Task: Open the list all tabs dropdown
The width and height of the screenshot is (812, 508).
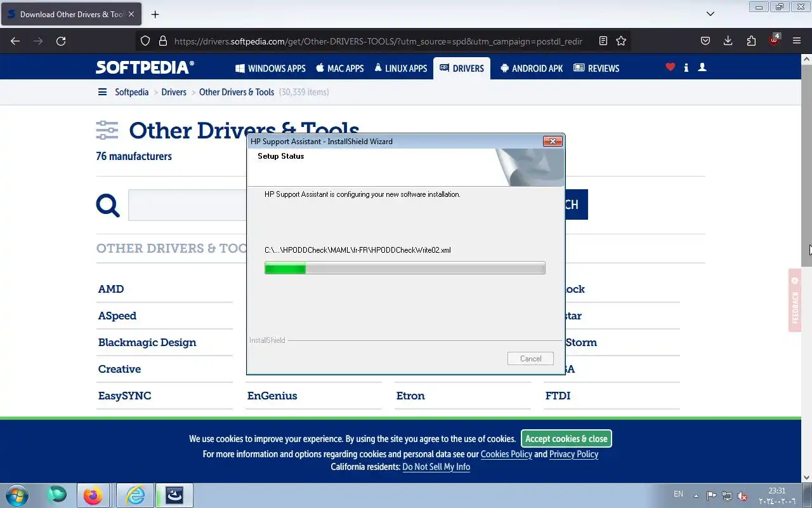Action: [x=710, y=14]
